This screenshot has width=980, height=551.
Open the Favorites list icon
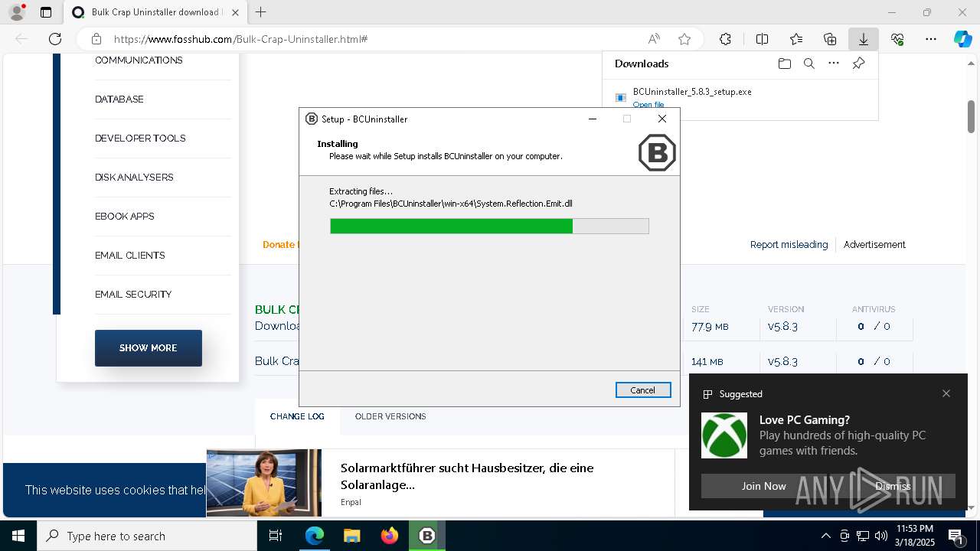point(796,39)
